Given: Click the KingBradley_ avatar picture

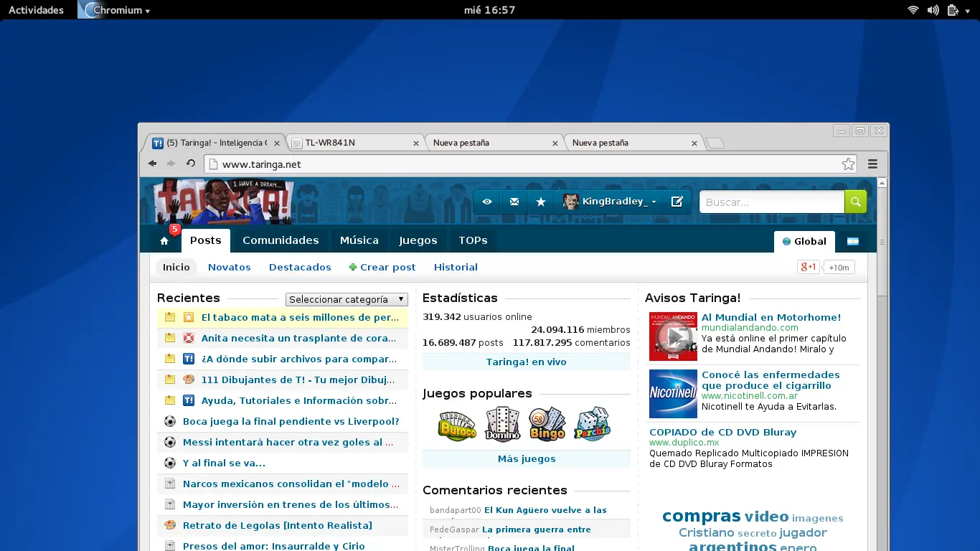Looking at the screenshot, I should [570, 202].
